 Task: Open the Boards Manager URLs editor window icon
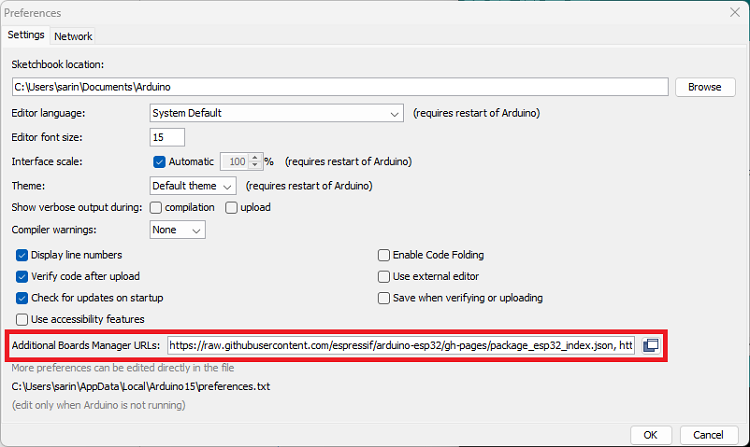[x=650, y=345]
